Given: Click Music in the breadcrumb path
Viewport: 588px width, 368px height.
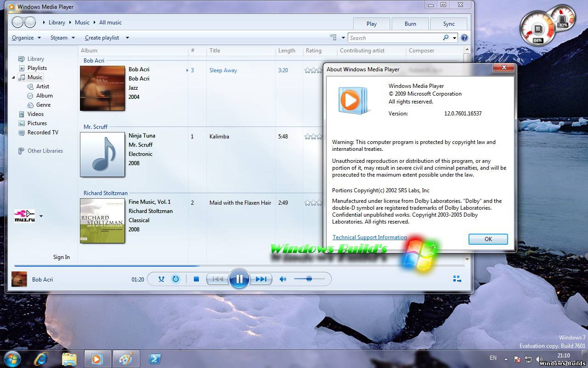Looking at the screenshot, I should tap(82, 22).
